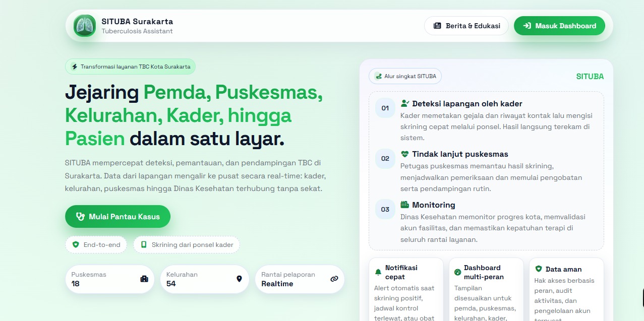This screenshot has height=321, width=644.
Task: Click the map pin icon in Kelurahan card
Action: [x=239, y=279]
